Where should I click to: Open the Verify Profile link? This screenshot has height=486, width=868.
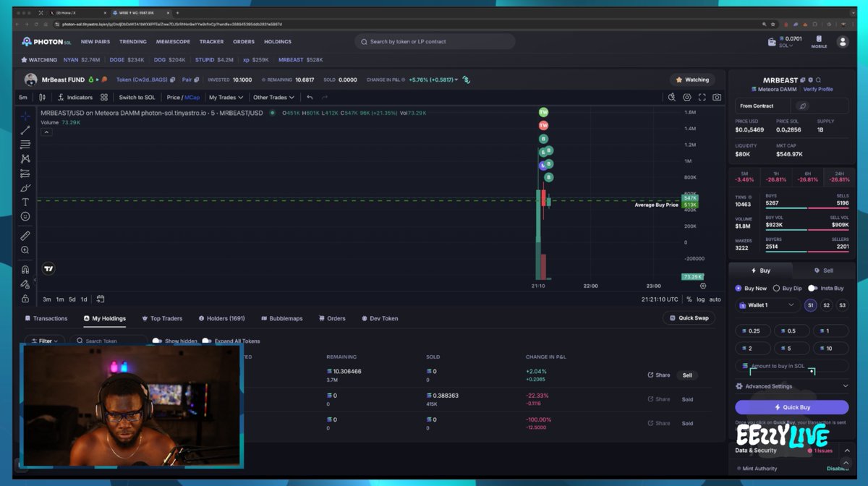818,89
